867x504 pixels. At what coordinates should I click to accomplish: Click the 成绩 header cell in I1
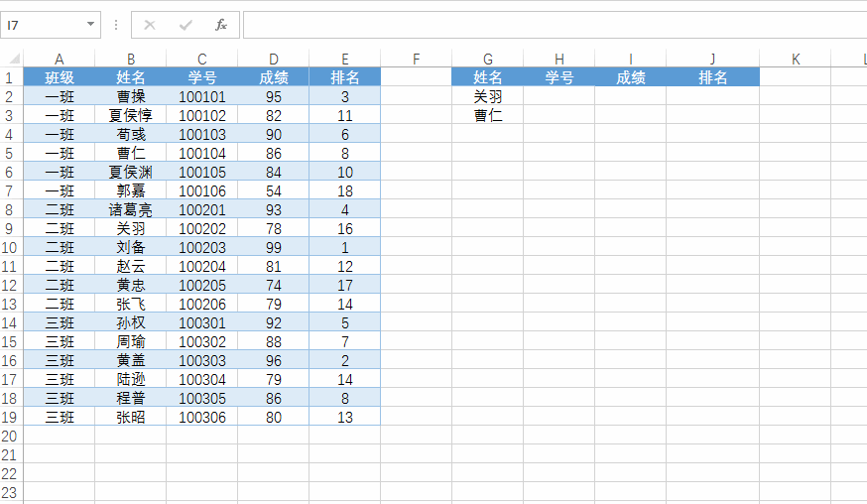click(630, 77)
